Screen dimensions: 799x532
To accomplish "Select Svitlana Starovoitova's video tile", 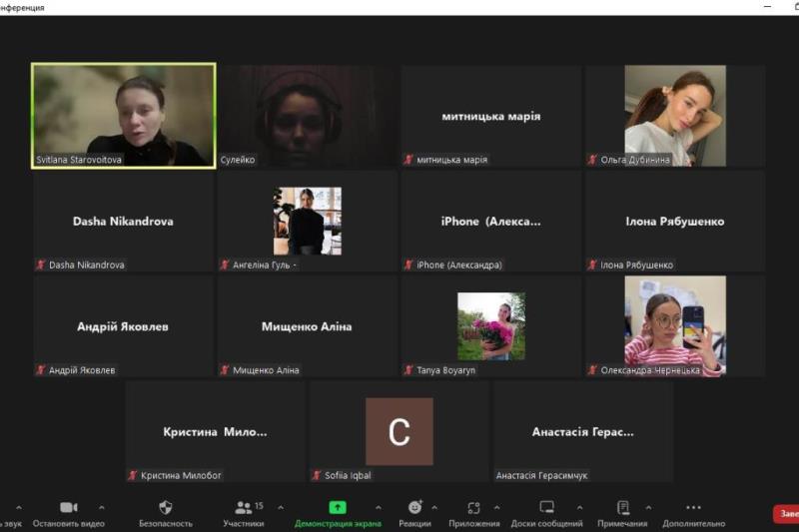I will coord(124,116).
